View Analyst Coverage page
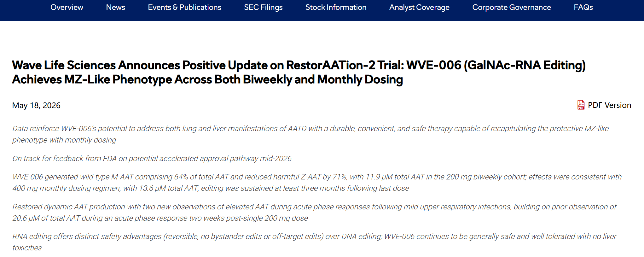The image size is (644, 257). click(x=419, y=7)
